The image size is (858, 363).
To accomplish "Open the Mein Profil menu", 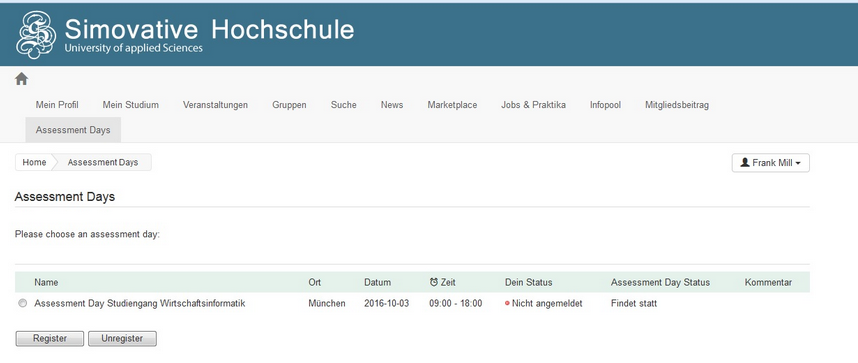I will tap(57, 105).
